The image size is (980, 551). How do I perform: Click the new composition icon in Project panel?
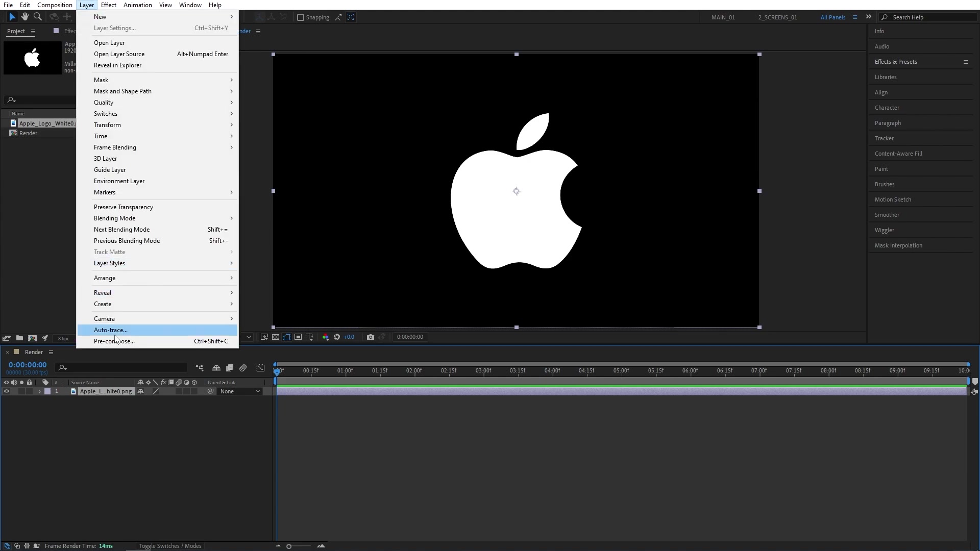click(32, 338)
